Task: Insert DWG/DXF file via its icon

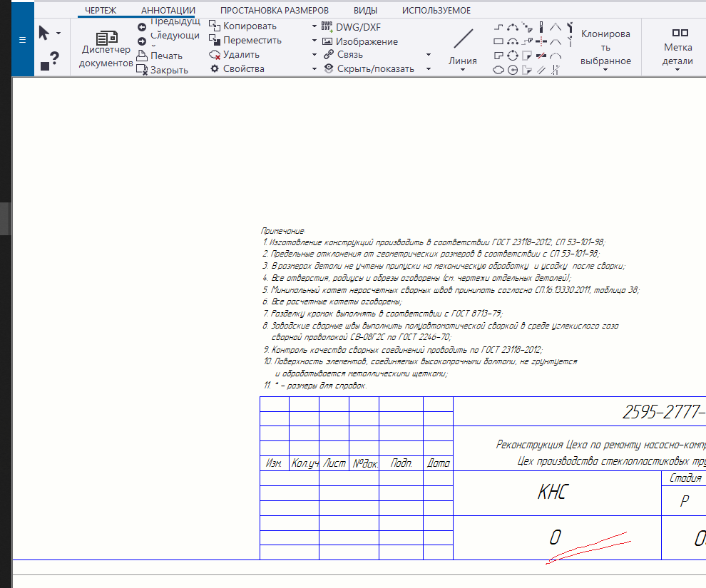Action: pyautogui.click(x=327, y=27)
